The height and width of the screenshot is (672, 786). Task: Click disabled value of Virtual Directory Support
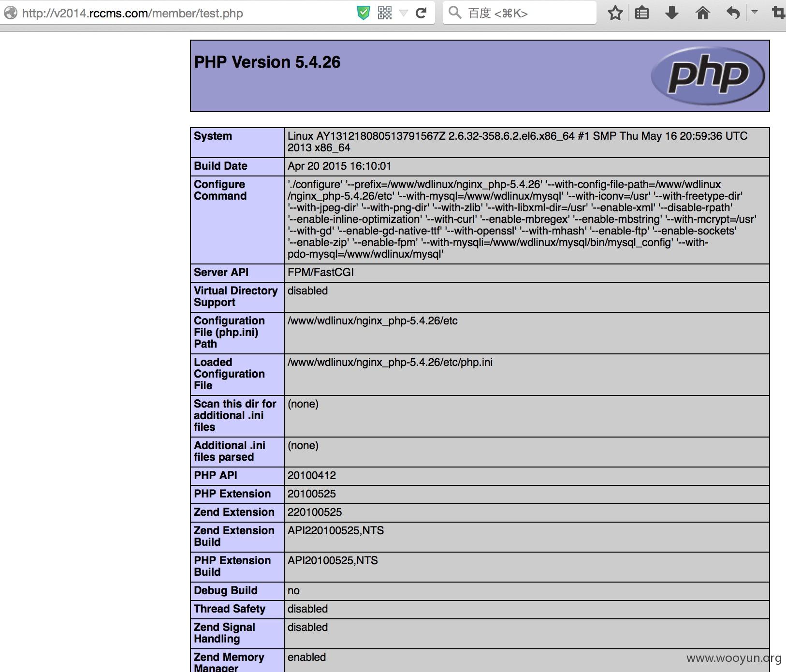pos(307,291)
